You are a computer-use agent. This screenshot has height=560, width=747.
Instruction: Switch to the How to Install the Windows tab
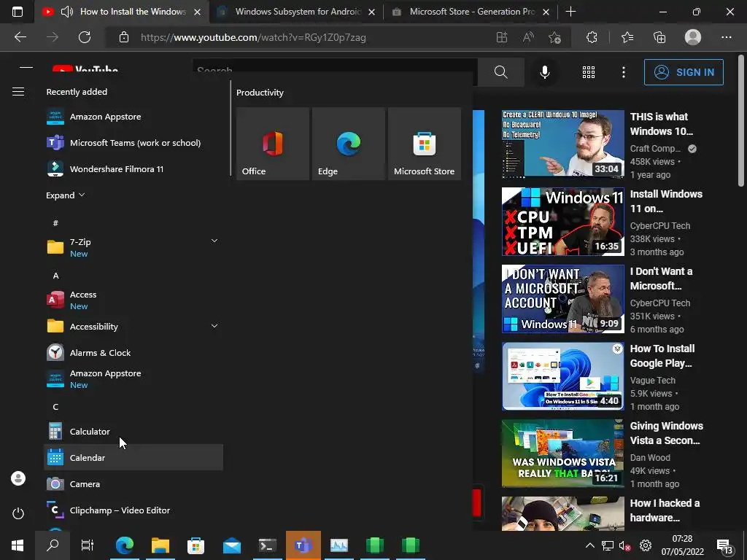pyautogui.click(x=122, y=12)
